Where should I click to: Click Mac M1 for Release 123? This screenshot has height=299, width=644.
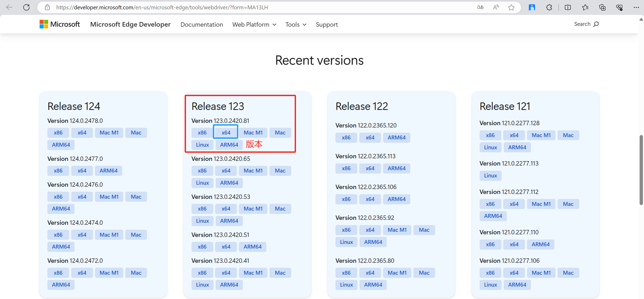click(x=253, y=132)
